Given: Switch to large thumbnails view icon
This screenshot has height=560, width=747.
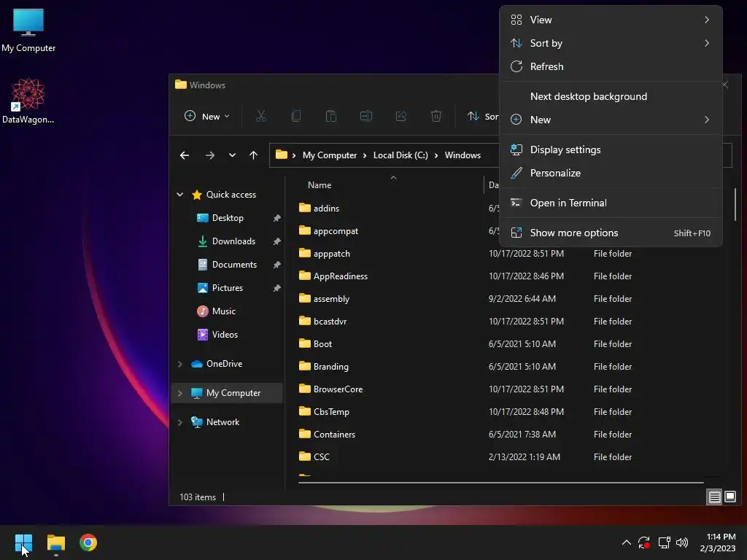Looking at the screenshot, I should click(x=730, y=497).
